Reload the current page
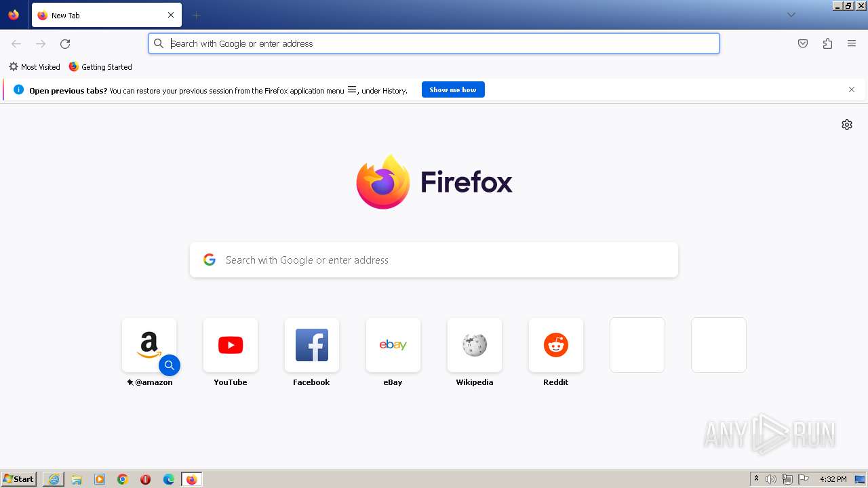 (x=65, y=43)
